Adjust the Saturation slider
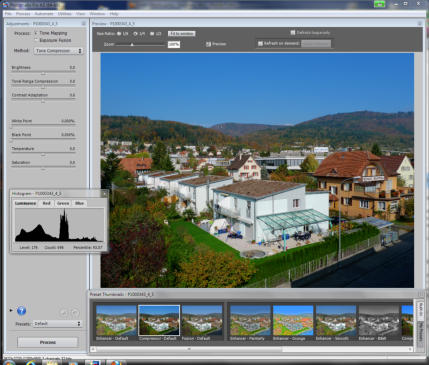The height and width of the screenshot is (365, 429). (x=43, y=168)
